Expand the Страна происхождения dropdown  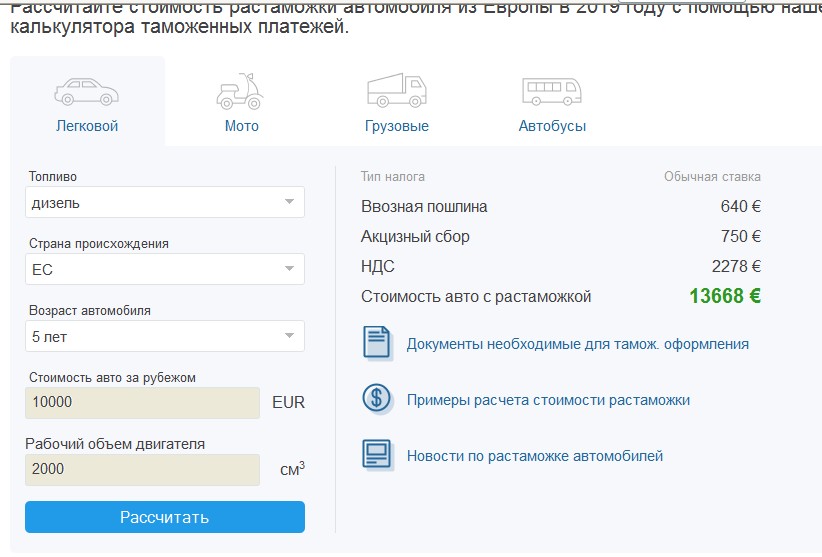pyautogui.click(x=165, y=269)
